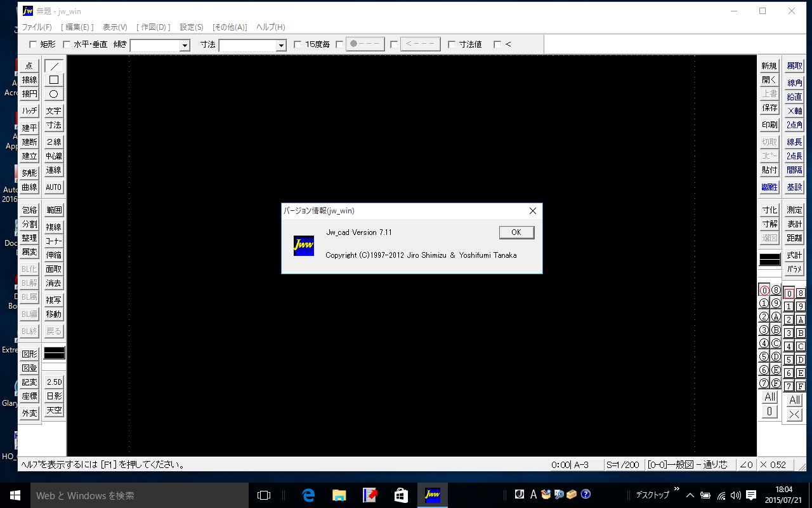
Task: Toggle the 水平・垂直 checkbox
Action: [67, 44]
